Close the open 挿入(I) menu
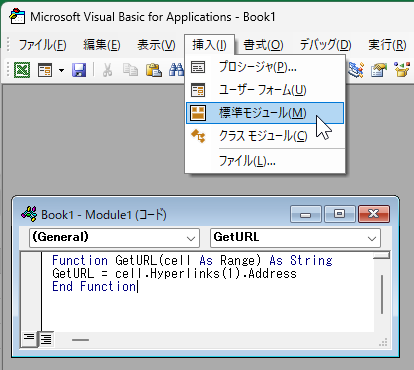The height and width of the screenshot is (370, 414). coord(209,45)
